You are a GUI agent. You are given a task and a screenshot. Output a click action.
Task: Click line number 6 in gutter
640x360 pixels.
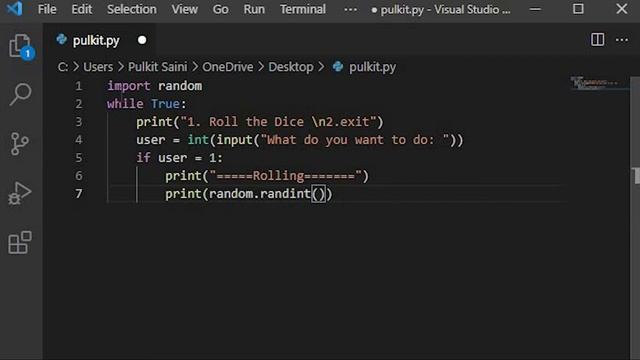pyautogui.click(x=78, y=176)
